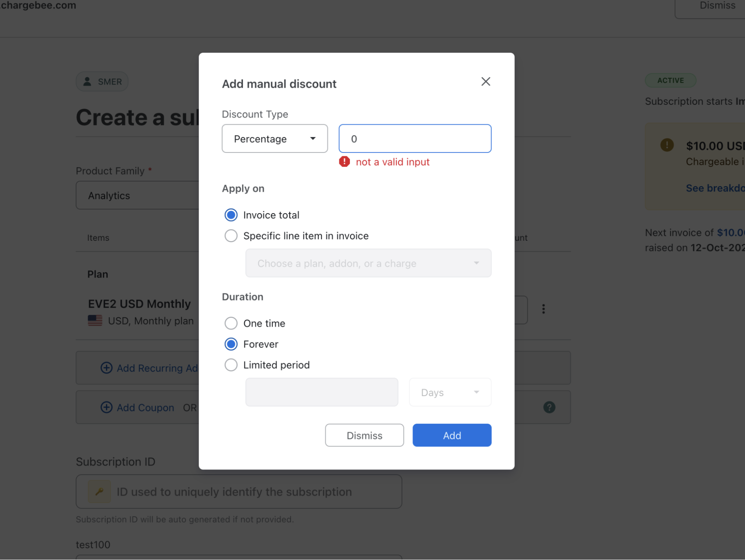The height and width of the screenshot is (560, 745).
Task: Select the Invoice total radio button
Action: [x=231, y=215]
